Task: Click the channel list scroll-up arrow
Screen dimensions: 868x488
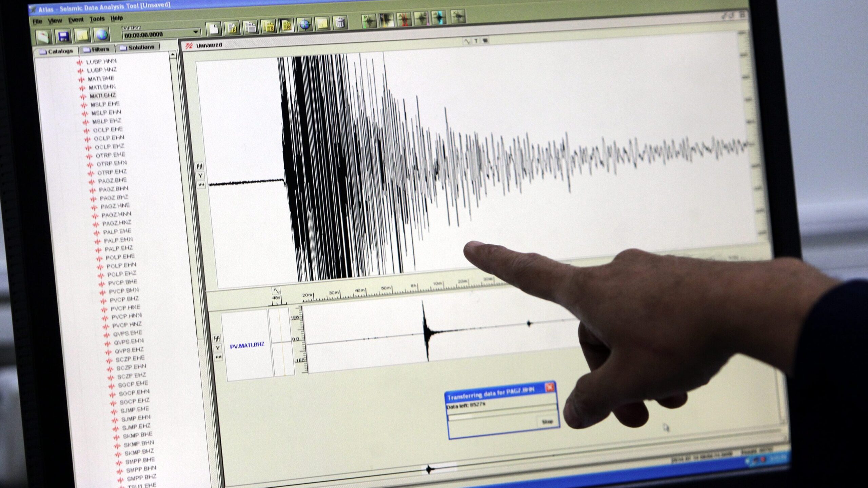Action: (173, 55)
